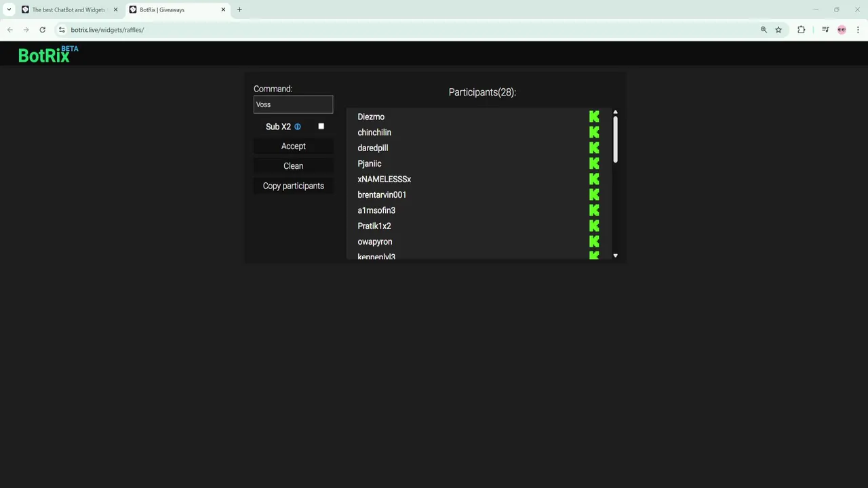Click the BotRix BETA logo
This screenshot has width=868, height=488.
(x=48, y=54)
